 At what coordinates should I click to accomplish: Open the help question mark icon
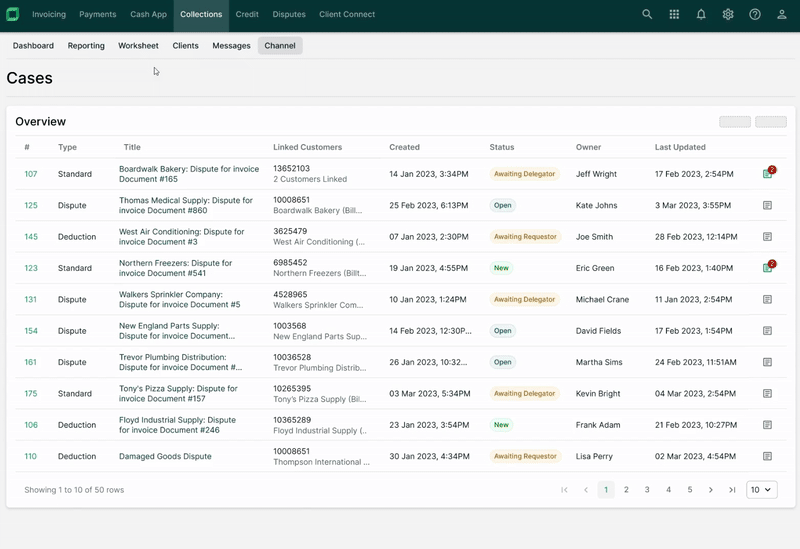(755, 14)
